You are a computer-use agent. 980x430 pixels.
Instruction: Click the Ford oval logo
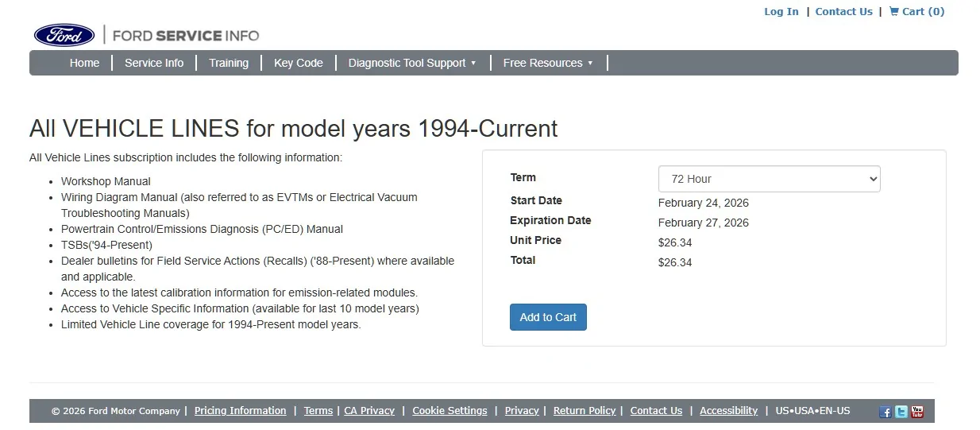[x=64, y=35]
